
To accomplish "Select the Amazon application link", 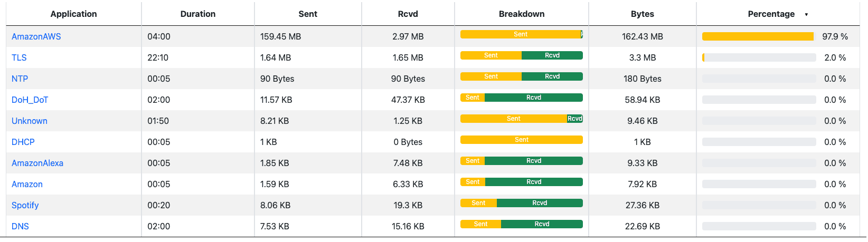I will [27, 184].
